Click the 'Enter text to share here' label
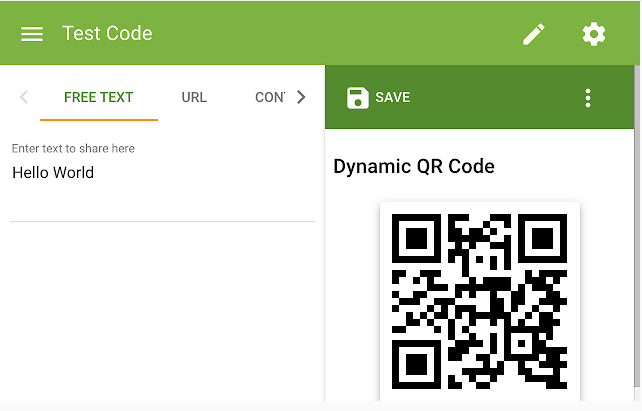The width and height of the screenshot is (642, 411). tap(73, 148)
